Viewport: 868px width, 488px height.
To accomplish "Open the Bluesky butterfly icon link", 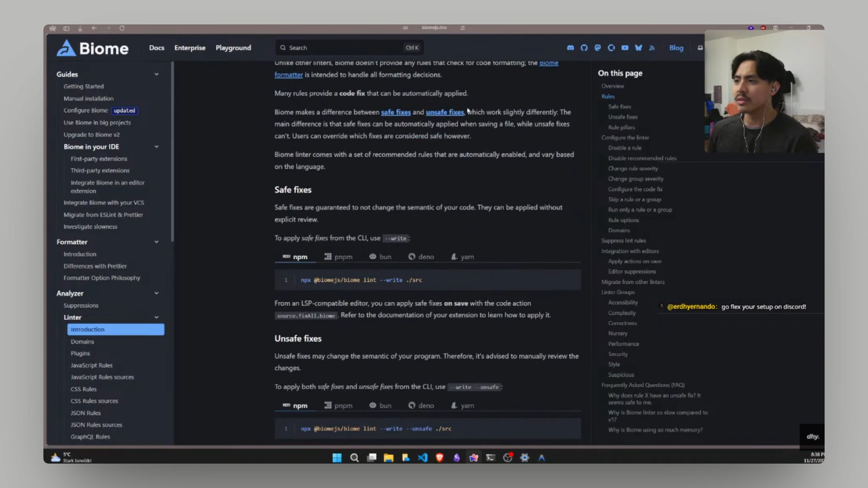I will coord(638,48).
